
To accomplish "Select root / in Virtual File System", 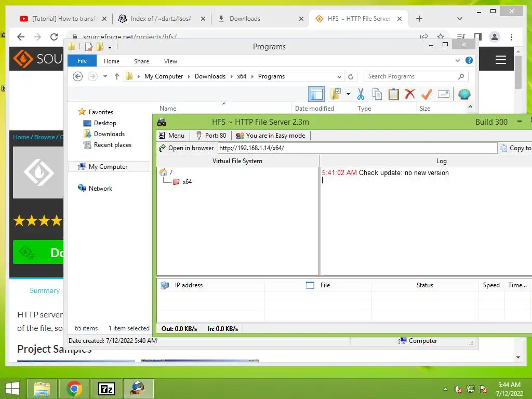I will 166,172.
